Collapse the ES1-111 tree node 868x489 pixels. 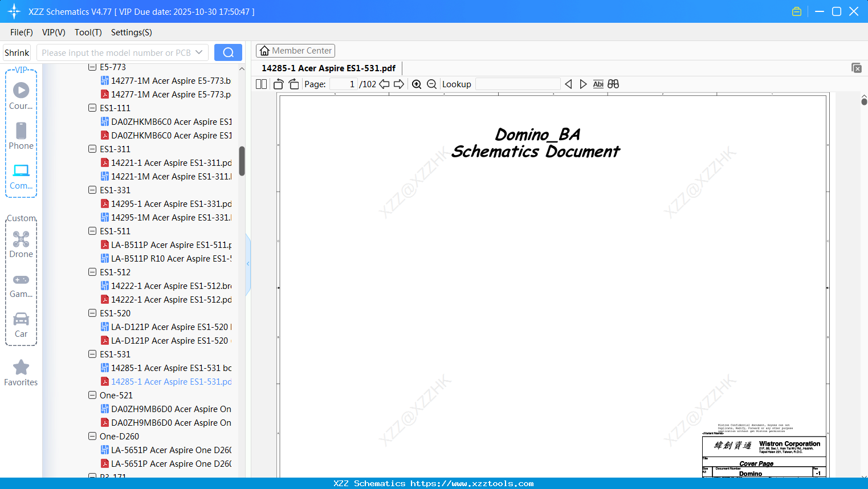coord(92,108)
